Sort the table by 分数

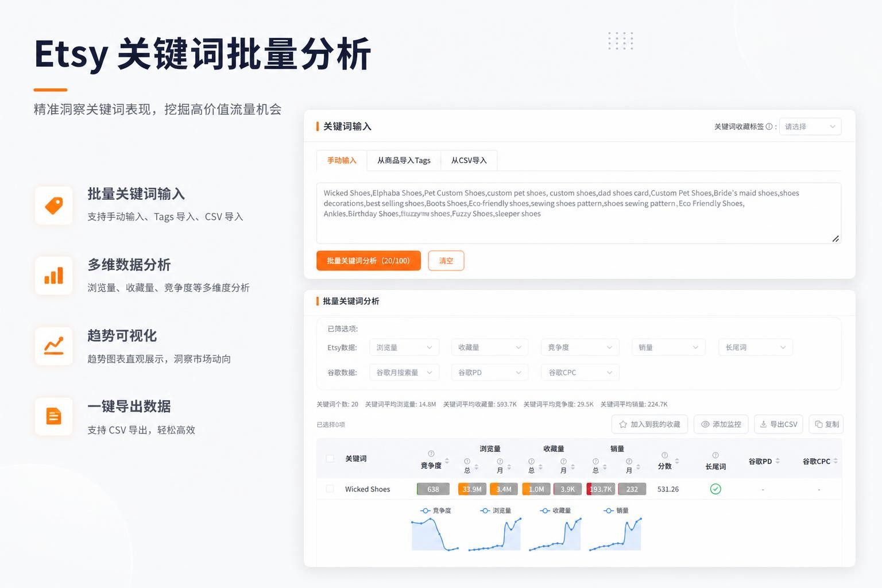[677, 461]
